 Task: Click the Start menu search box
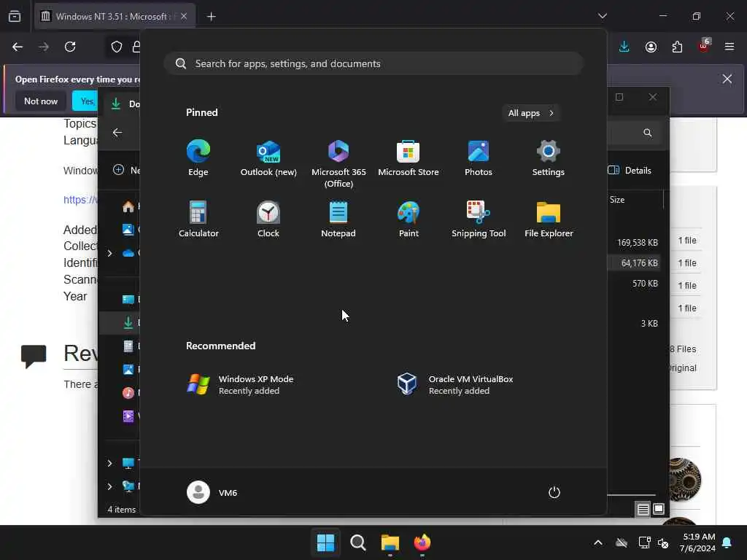coord(373,64)
